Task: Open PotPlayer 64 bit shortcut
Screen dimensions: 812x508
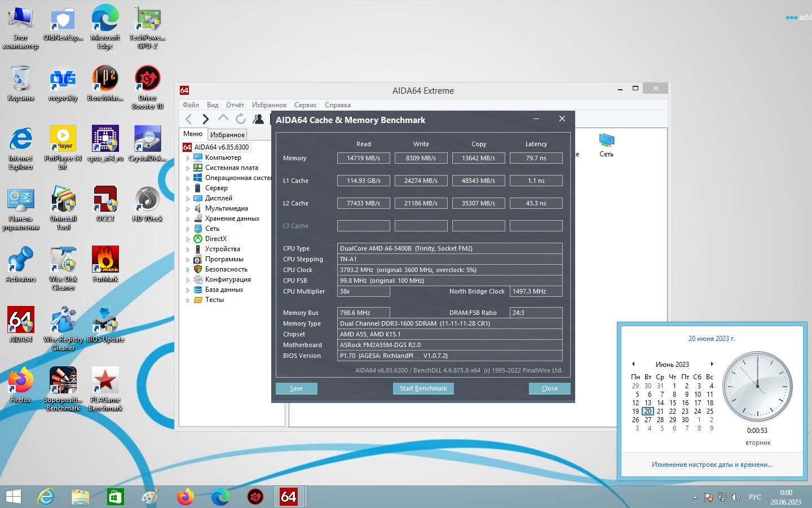Action: coord(63,148)
